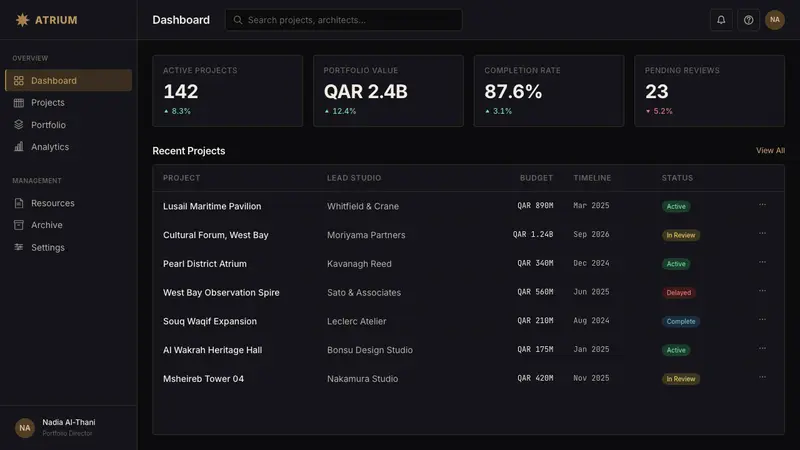Open more options for Souq Waqif Expansion
This screenshot has height=450, width=800.
(x=762, y=319)
